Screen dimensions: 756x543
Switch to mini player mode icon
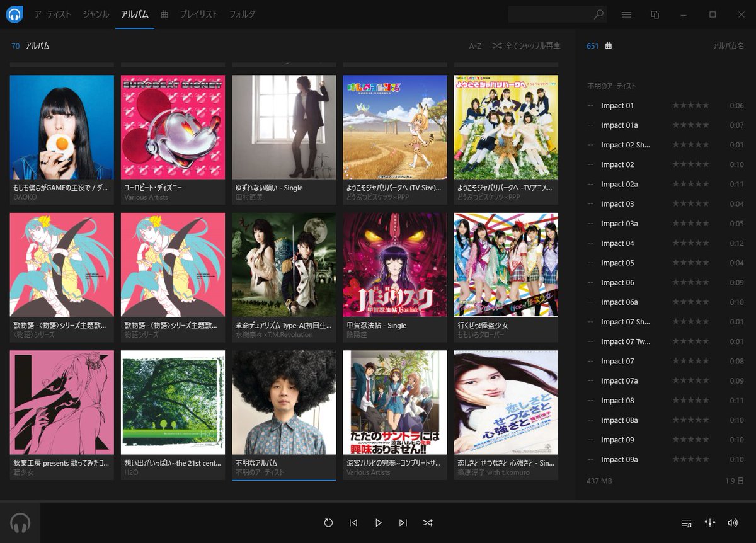(655, 14)
